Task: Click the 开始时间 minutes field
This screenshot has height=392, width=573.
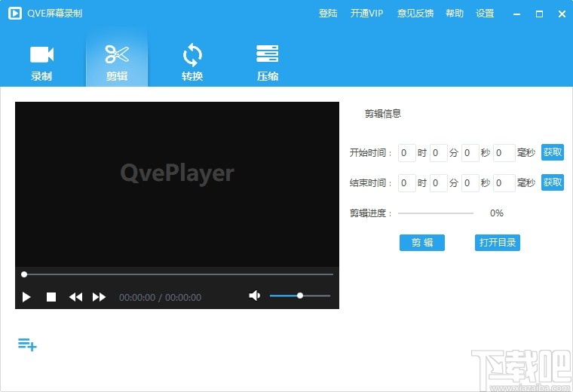Action: coord(439,153)
